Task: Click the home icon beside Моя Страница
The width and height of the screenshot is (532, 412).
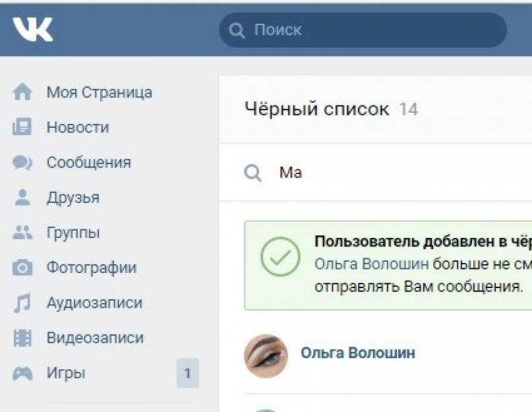Action: tap(22, 92)
